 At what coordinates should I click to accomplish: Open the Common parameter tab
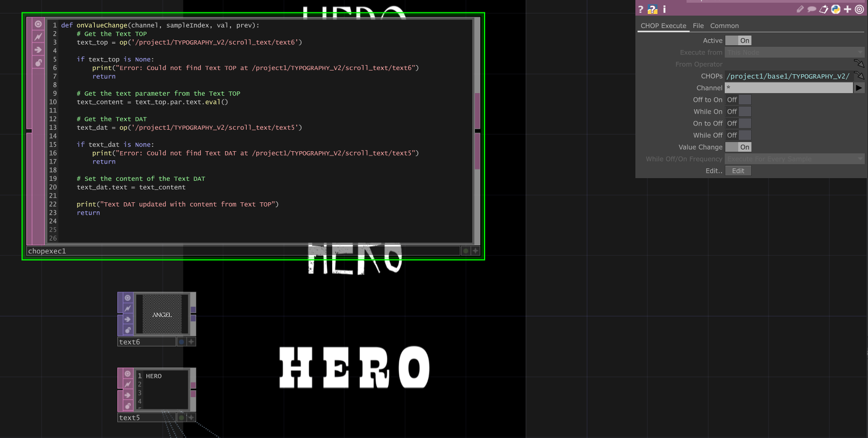coord(724,26)
